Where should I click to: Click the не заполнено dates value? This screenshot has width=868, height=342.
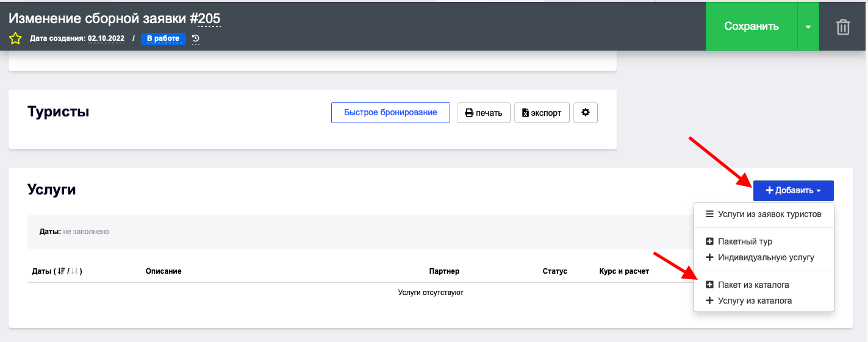pos(86,232)
